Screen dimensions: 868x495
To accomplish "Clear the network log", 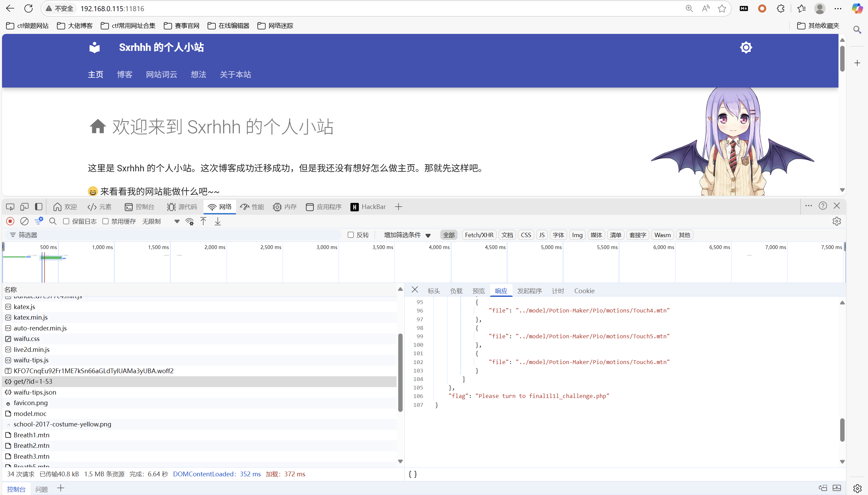I will (x=24, y=221).
